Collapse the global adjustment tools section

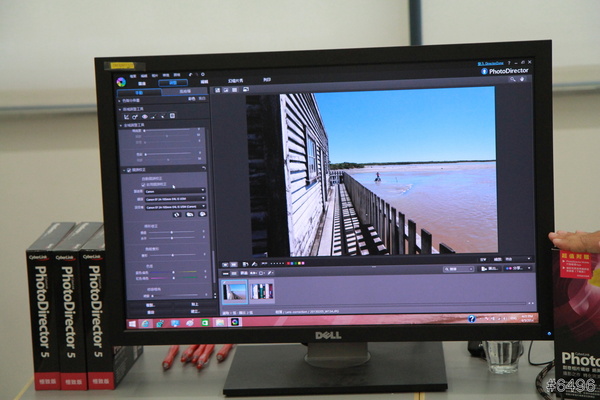coord(121,125)
